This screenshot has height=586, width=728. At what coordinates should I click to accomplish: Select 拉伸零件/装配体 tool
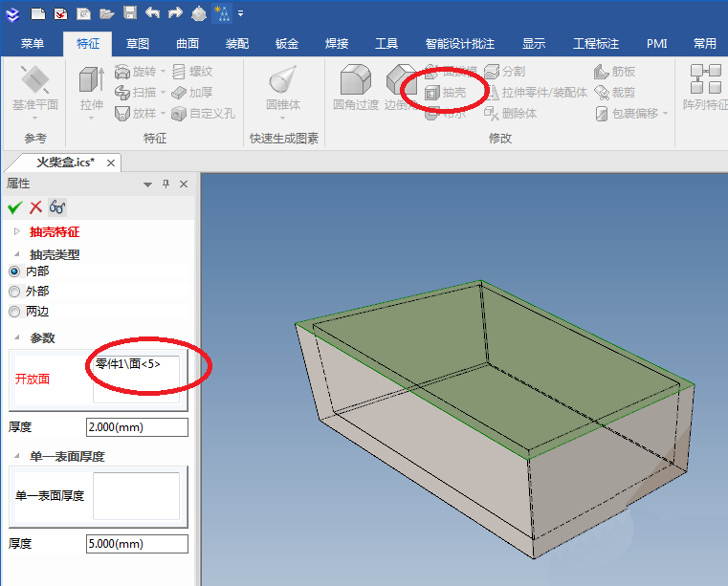[x=536, y=93]
